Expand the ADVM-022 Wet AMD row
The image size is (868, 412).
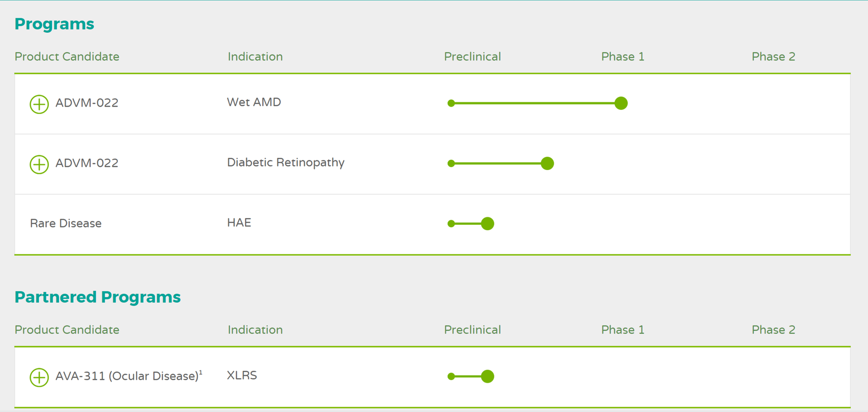(39, 104)
